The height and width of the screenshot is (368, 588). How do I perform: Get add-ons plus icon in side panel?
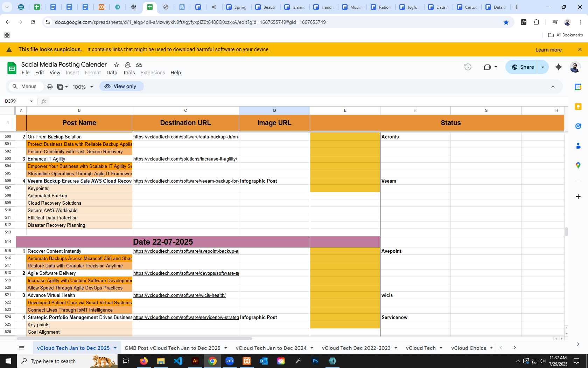(x=578, y=197)
